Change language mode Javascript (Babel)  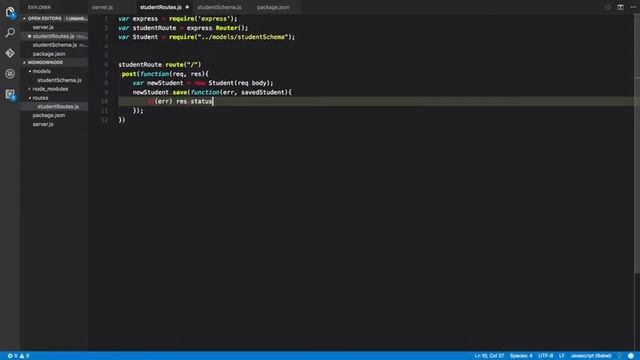(x=591, y=356)
